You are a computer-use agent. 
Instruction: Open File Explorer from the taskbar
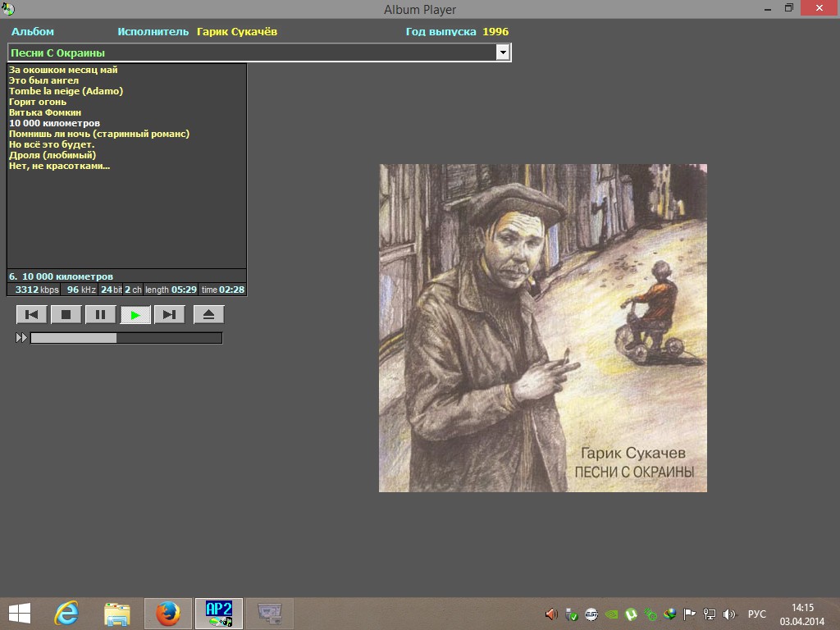(x=116, y=614)
